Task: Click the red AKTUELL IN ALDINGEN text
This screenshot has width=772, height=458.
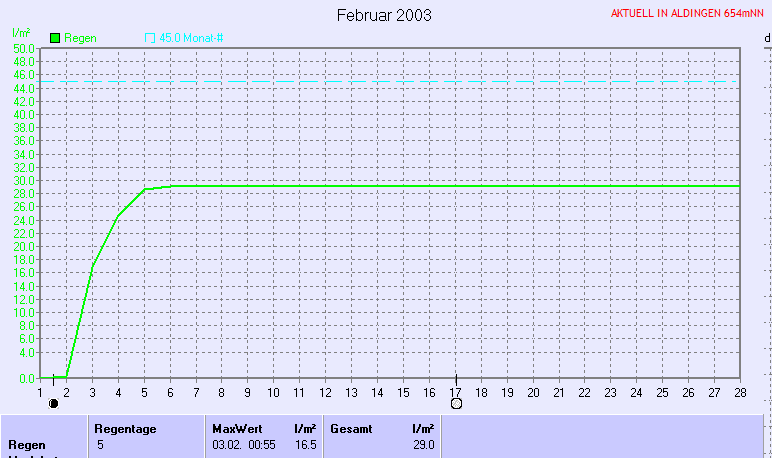Action: click(x=689, y=14)
